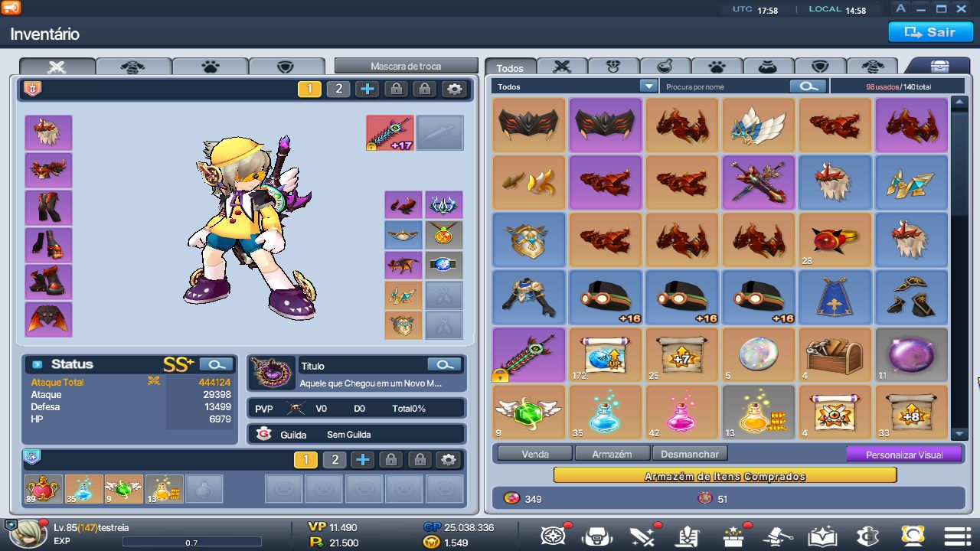Open the gift box event icon
The width and height of the screenshot is (980, 551).
click(733, 535)
